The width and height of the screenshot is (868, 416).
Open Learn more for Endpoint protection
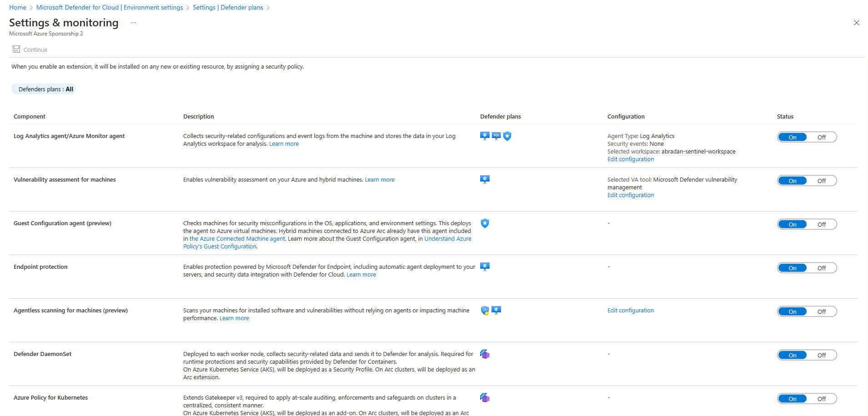(361, 274)
